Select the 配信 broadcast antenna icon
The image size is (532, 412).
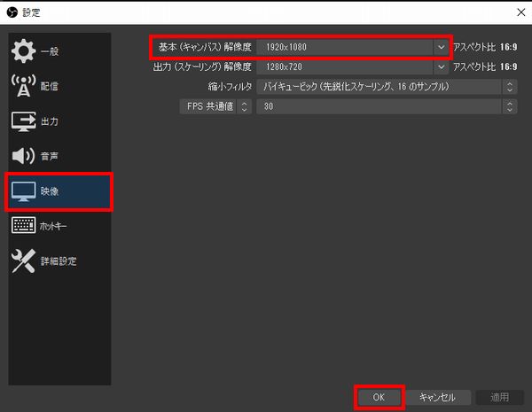[x=23, y=86]
